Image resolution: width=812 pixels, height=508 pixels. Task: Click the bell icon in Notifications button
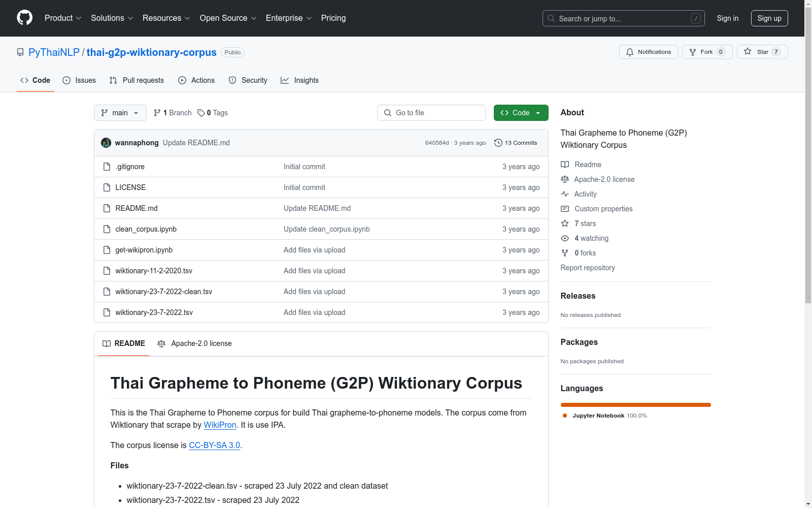click(x=630, y=52)
